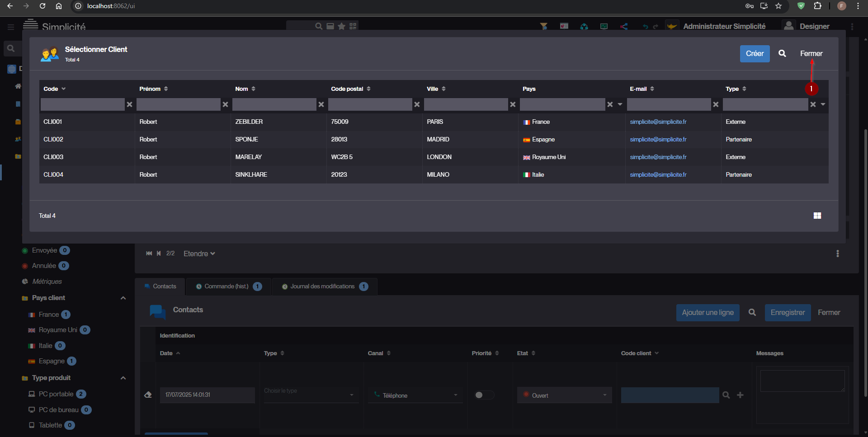Click the Nom filter input field
This screenshot has height=437, width=868.
click(274, 104)
